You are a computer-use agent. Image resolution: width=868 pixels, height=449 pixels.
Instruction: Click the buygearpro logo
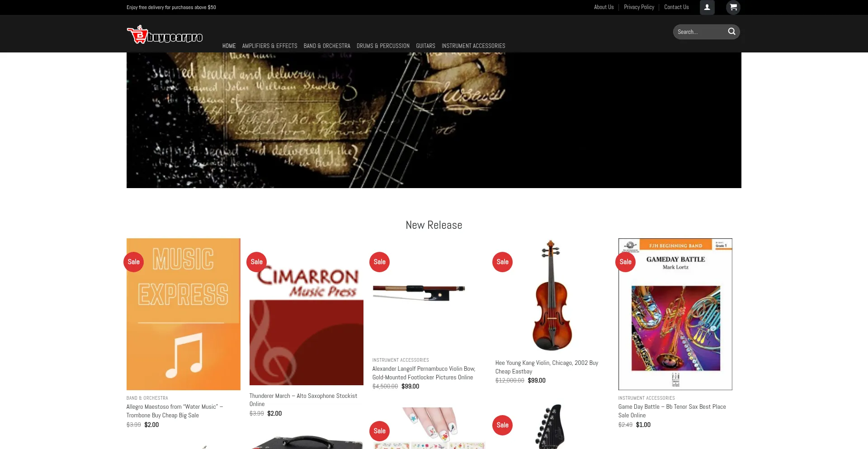click(165, 34)
